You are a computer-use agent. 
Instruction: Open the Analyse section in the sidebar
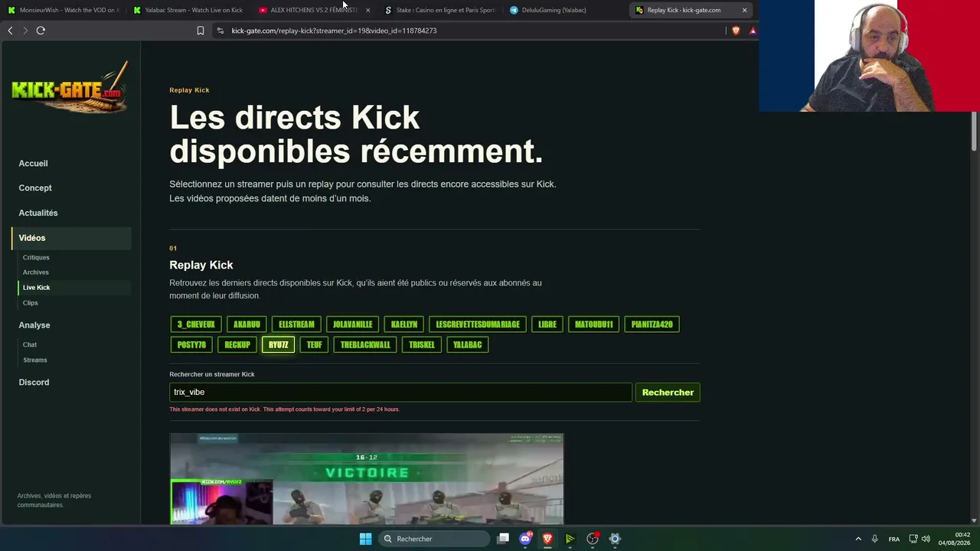pyautogui.click(x=34, y=325)
